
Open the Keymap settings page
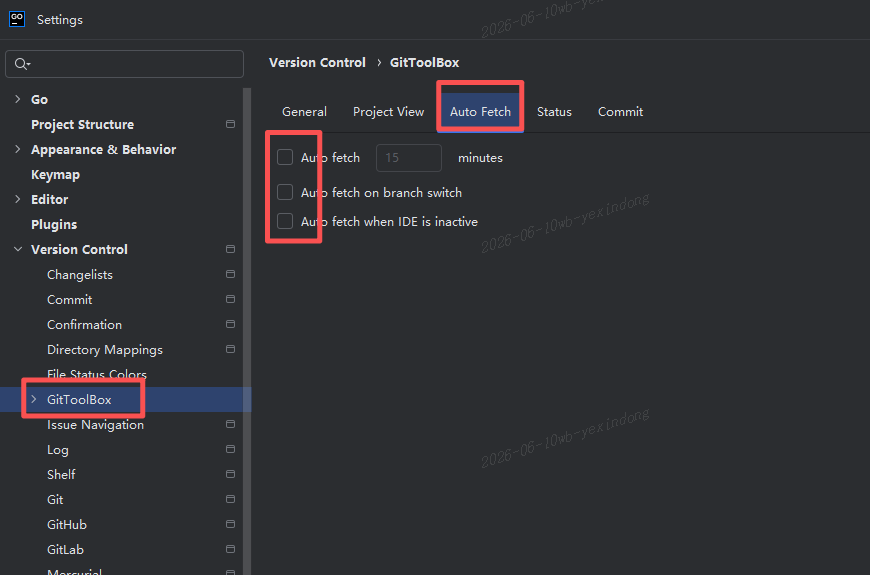tap(55, 174)
